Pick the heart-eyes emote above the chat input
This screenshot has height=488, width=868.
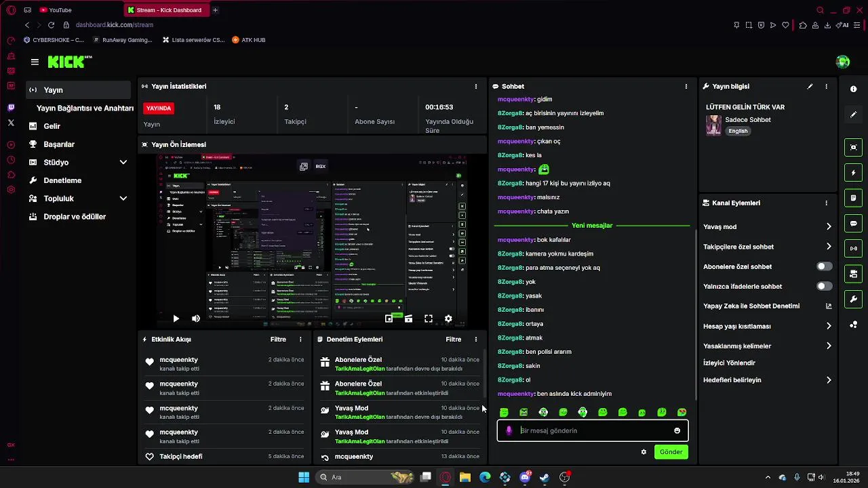coord(682,412)
